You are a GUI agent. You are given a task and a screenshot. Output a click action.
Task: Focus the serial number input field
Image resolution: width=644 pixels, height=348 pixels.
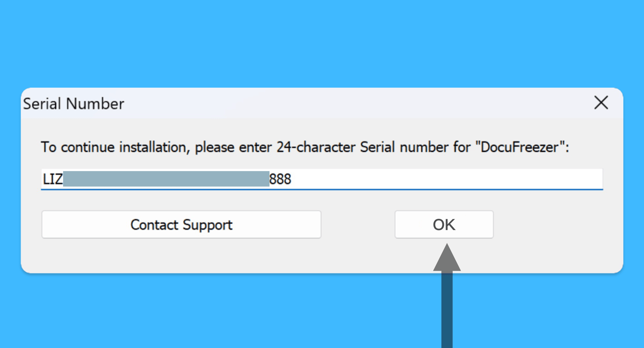pos(419,179)
